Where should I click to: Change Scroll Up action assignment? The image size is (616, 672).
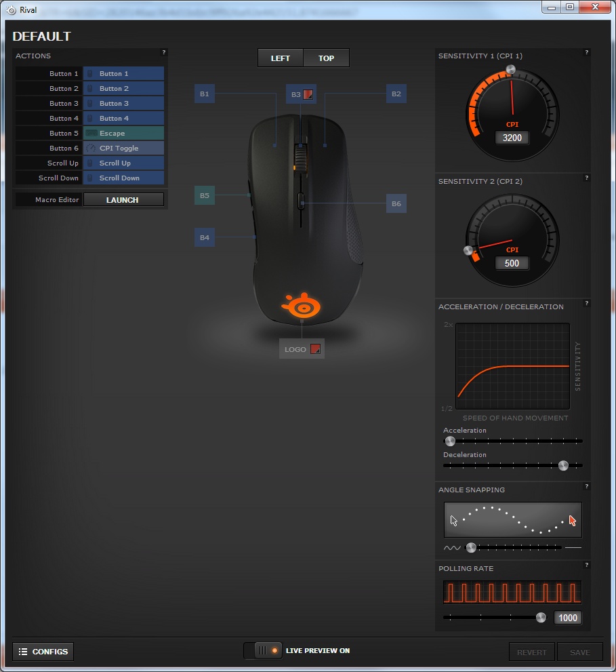(x=123, y=163)
